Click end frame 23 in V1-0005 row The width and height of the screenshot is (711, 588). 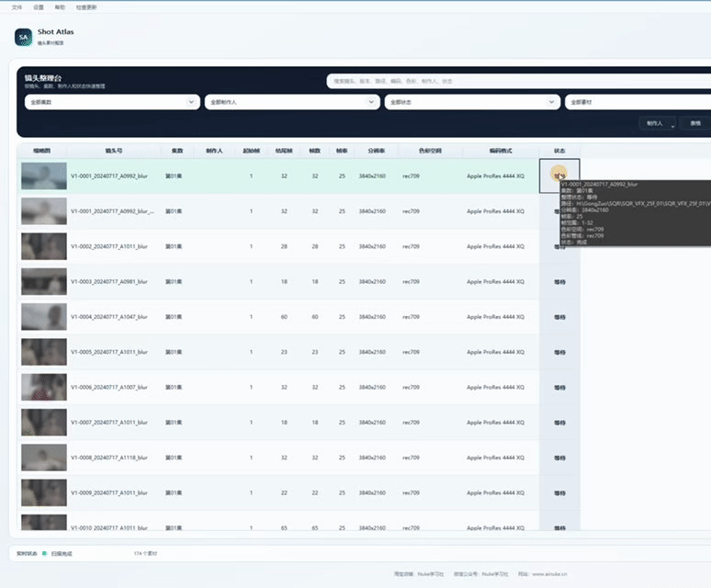(284, 352)
